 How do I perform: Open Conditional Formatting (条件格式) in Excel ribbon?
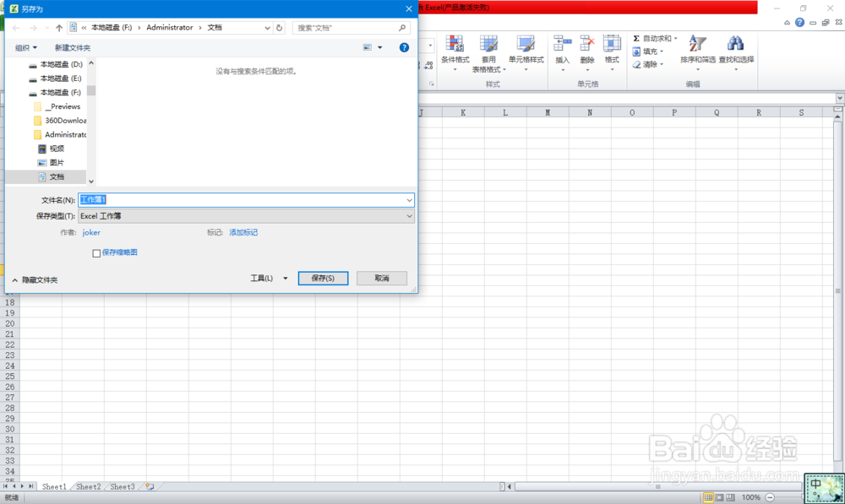[455, 53]
